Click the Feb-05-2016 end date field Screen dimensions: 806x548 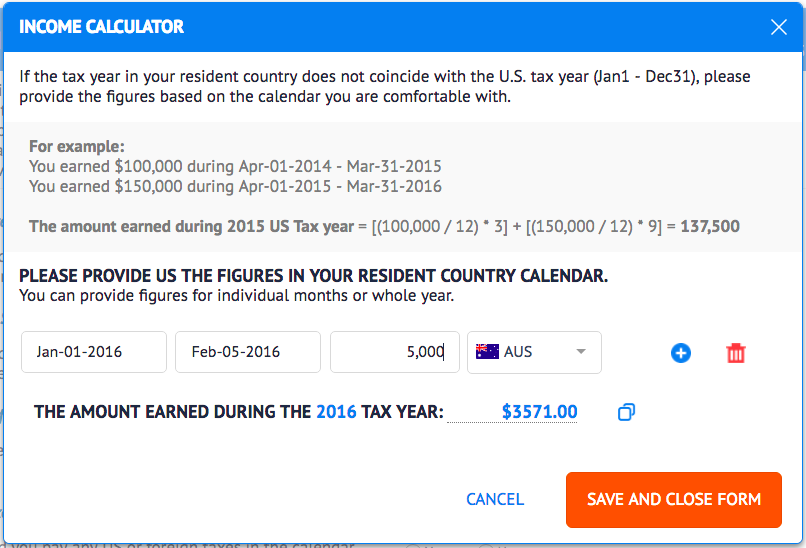tap(248, 352)
